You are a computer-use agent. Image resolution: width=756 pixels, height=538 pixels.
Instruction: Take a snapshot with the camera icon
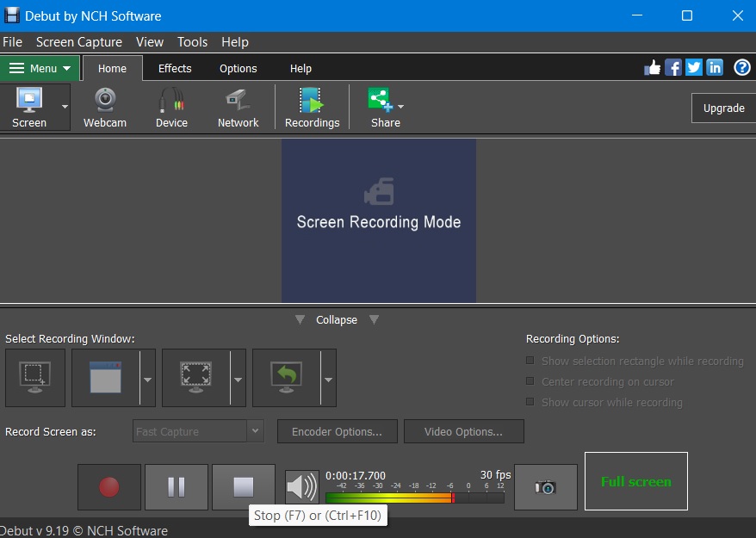coord(545,486)
